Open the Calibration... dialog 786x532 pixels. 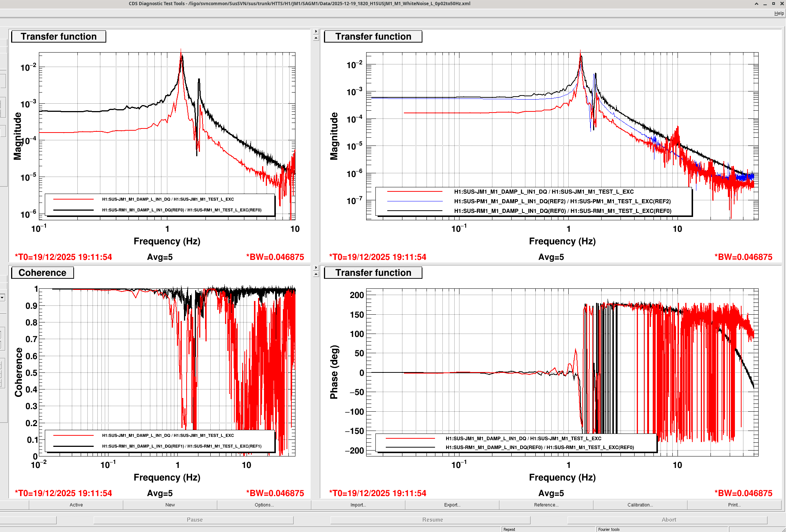coord(640,505)
